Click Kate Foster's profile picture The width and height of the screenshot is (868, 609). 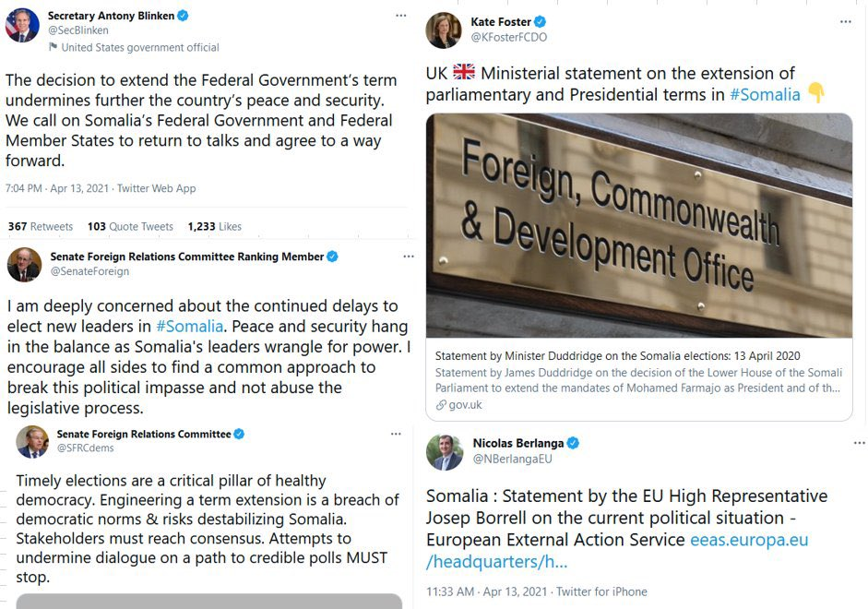pyautogui.click(x=444, y=30)
